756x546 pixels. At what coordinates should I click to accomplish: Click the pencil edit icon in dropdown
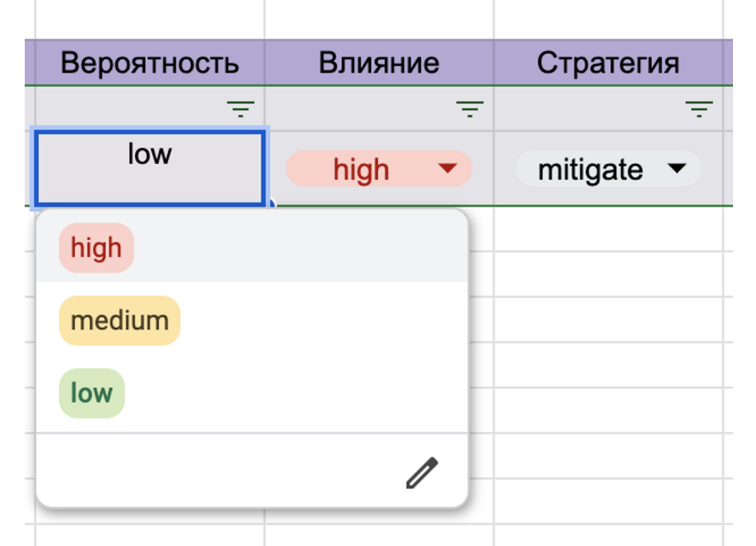[421, 473]
